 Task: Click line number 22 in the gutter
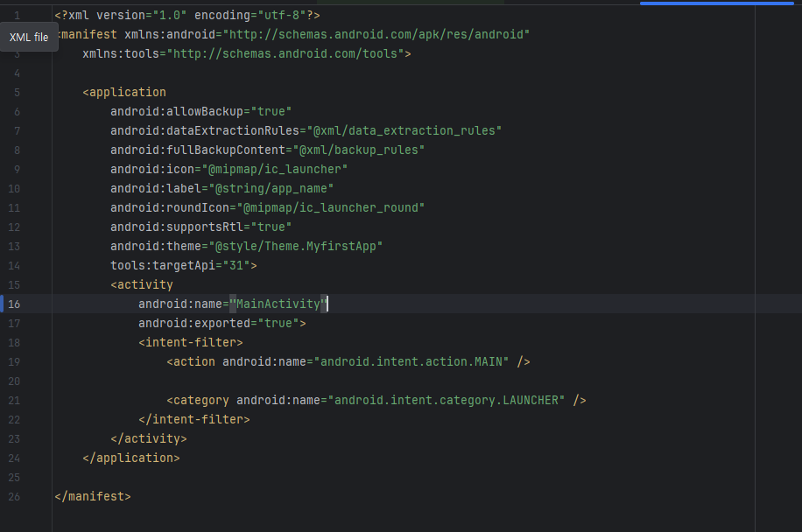pyautogui.click(x=14, y=420)
